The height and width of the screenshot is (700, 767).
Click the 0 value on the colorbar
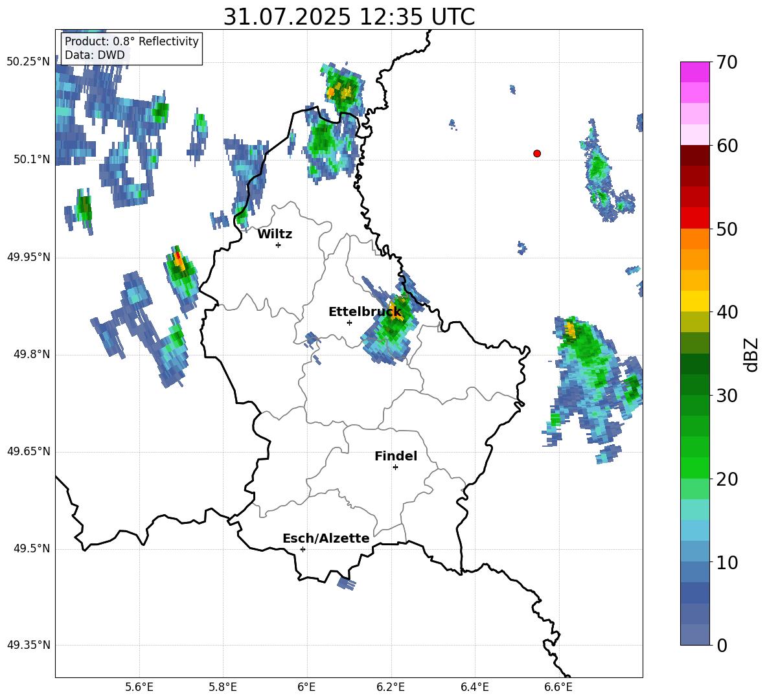point(722,645)
